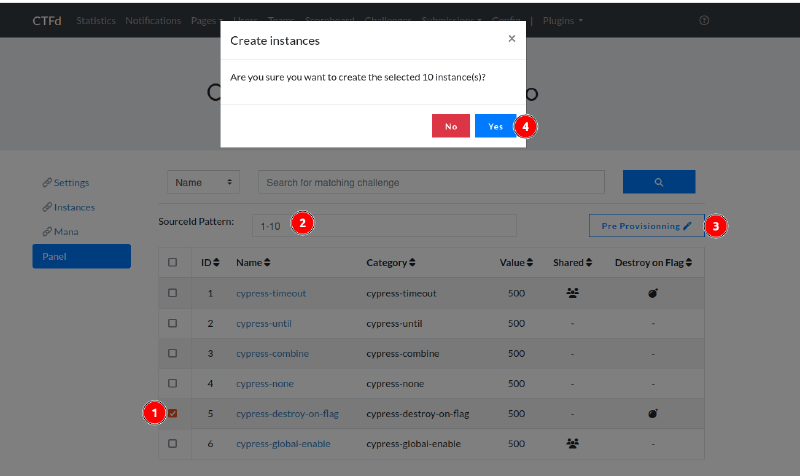Image resolution: width=800 pixels, height=476 pixels.
Task: Sort by Destroy on Flag column
Action: pos(654,262)
